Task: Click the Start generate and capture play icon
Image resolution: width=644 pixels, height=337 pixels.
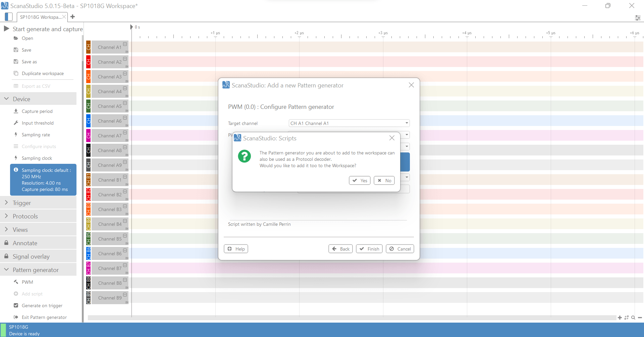Action: 6,29
